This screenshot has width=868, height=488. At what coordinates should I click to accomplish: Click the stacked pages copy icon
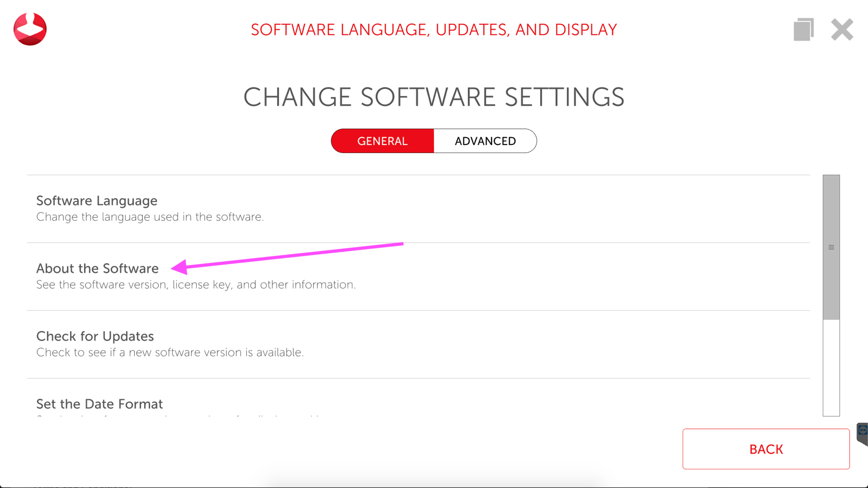tap(804, 30)
